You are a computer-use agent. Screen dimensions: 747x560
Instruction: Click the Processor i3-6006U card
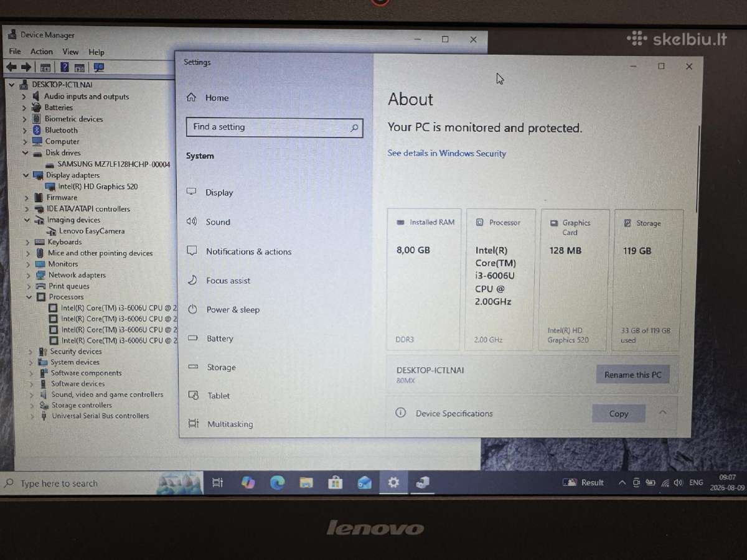click(500, 280)
